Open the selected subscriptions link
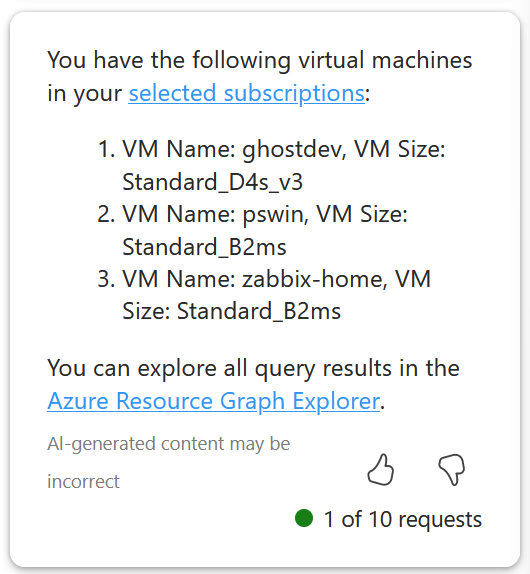Viewport: 530px width, 574px height. point(247,93)
